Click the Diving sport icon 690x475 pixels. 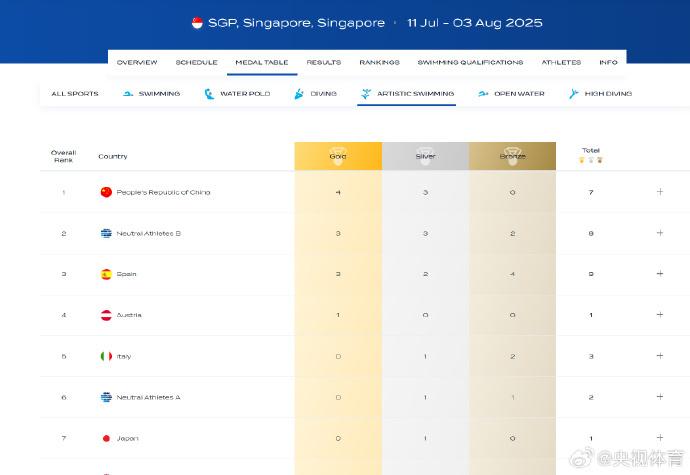pyautogui.click(x=299, y=94)
